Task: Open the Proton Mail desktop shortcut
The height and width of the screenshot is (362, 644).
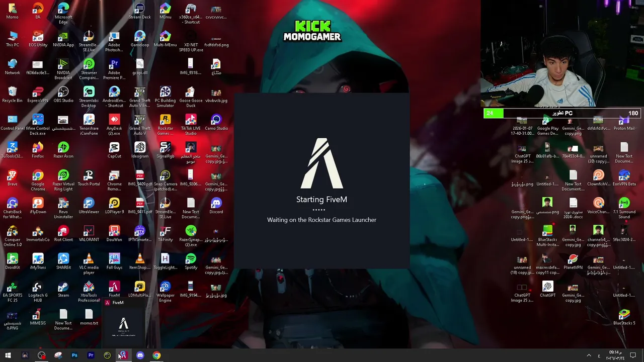Action: point(624,123)
